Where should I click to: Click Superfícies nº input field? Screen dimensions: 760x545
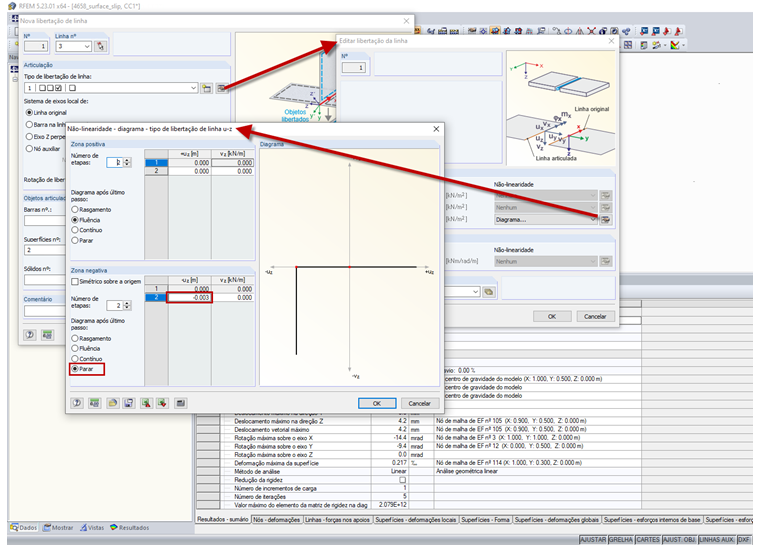(45, 250)
